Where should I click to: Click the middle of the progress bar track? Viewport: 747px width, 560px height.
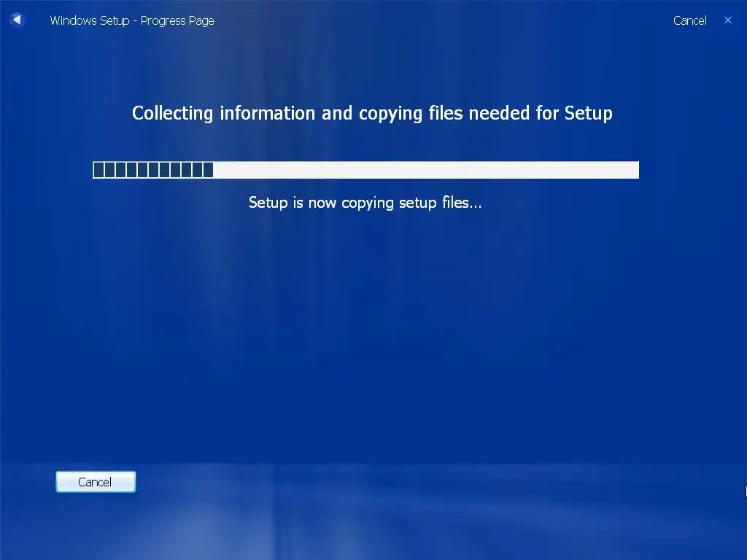point(366,170)
